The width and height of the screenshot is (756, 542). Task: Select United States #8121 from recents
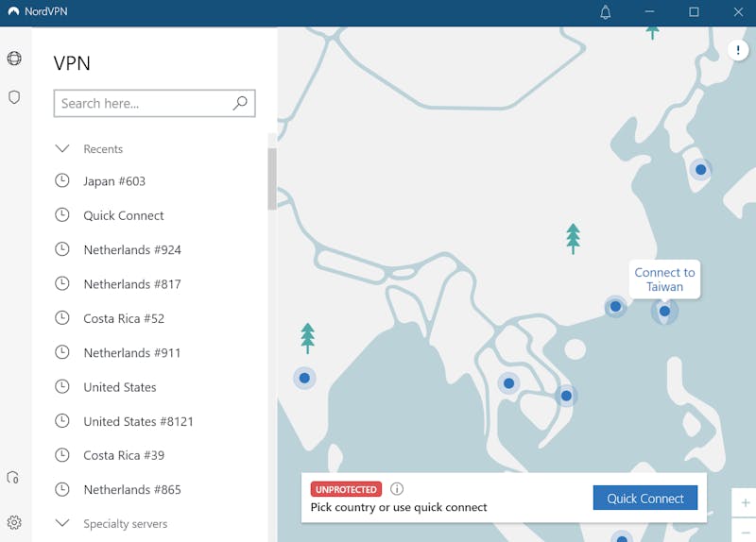138,421
